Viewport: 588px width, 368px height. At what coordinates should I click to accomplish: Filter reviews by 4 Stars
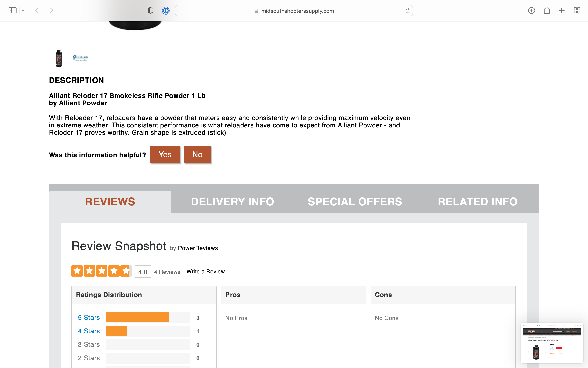89,331
